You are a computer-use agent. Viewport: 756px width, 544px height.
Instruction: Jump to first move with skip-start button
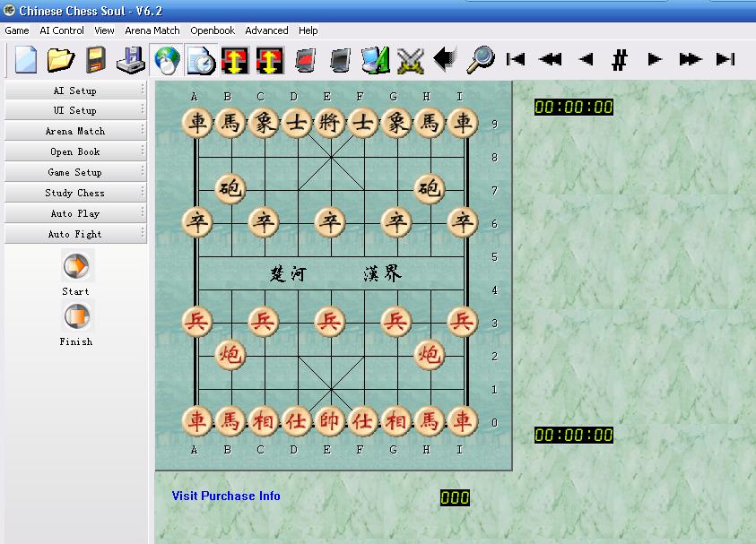point(516,59)
